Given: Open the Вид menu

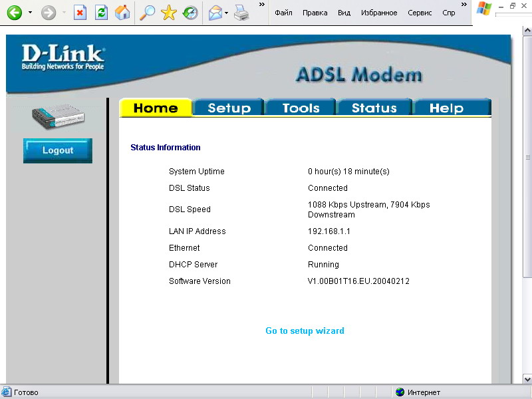Looking at the screenshot, I should (x=344, y=13).
